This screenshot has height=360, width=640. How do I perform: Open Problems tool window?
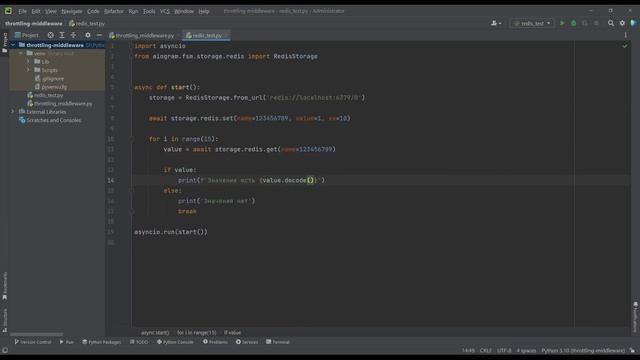(x=215, y=342)
